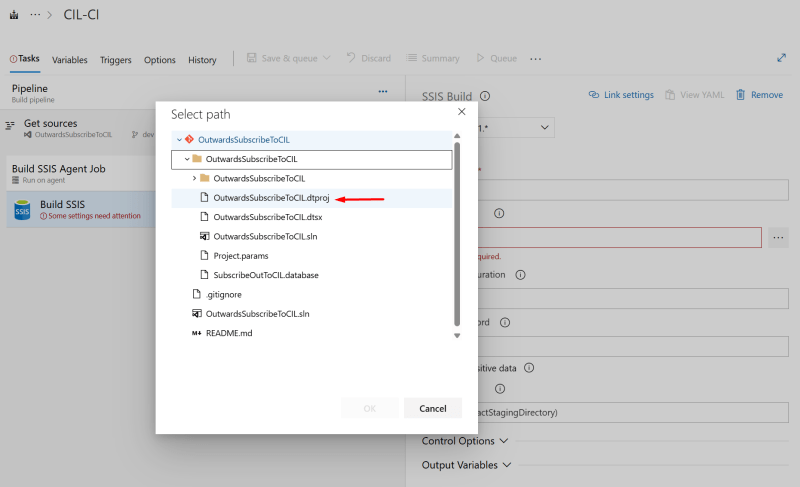Select SubscribeOutToCIL.database file
Image resolution: width=800 pixels, height=487 pixels.
coord(312,275)
